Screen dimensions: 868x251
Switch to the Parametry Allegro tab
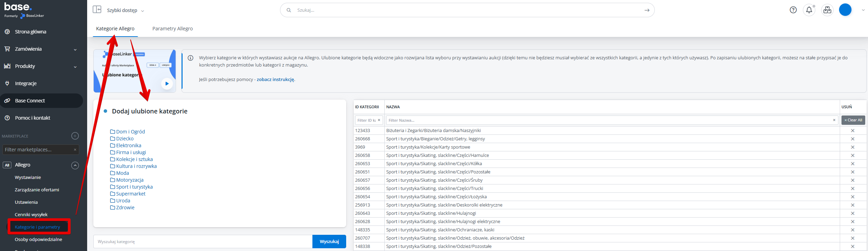tap(173, 29)
